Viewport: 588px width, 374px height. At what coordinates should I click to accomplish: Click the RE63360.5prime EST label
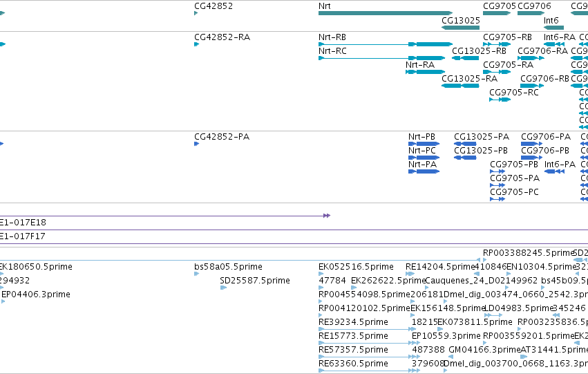click(353, 364)
